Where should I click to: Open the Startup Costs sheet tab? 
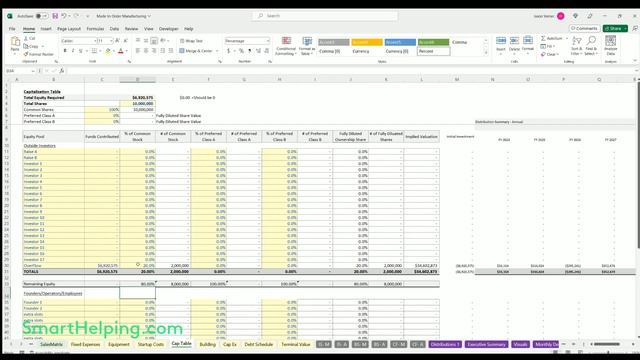click(151, 344)
